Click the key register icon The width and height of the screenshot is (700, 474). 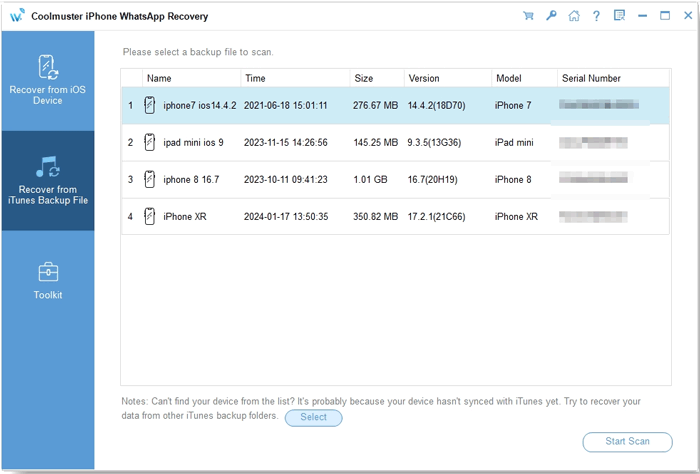pyautogui.click(x=551, y=16)
